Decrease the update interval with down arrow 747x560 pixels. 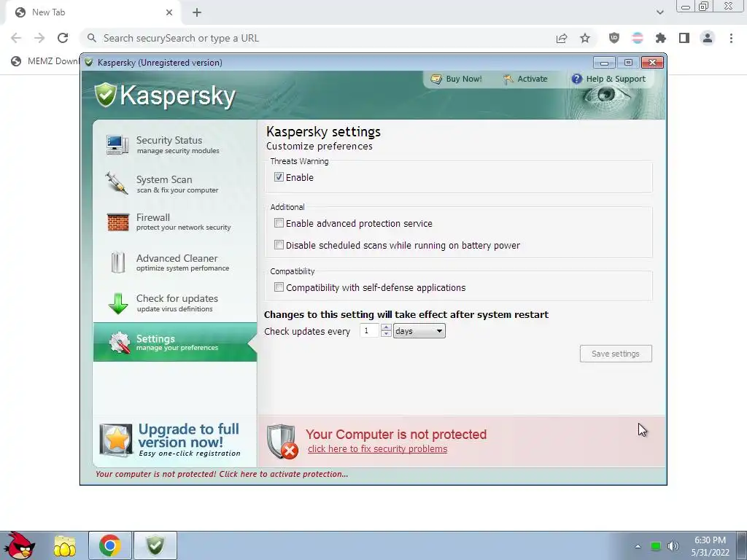point(387,334)
